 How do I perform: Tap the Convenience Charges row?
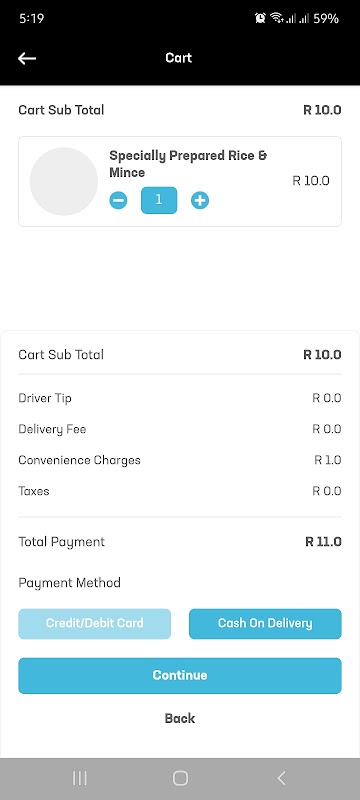(x=180, y=460)
